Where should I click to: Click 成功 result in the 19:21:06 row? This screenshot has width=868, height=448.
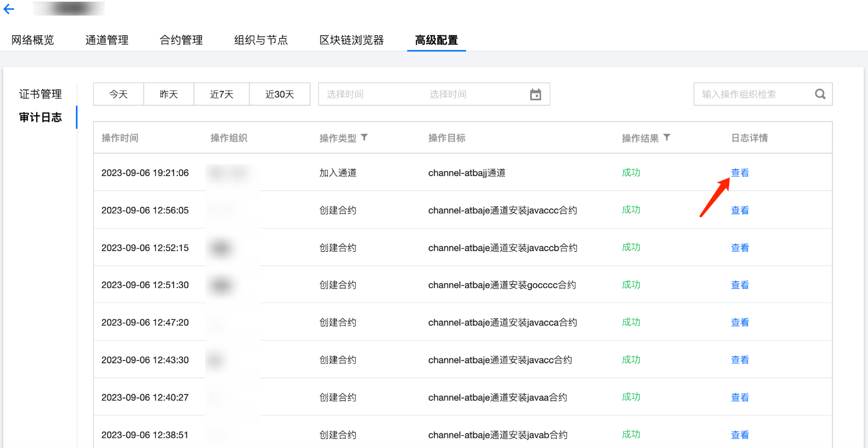pyautogui.click(x=631, y=173)
